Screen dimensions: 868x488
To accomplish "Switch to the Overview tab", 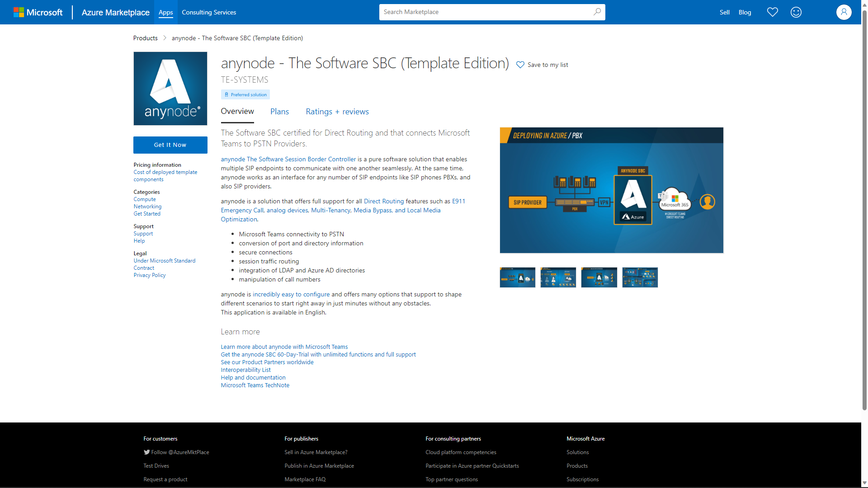I will 237,111.
